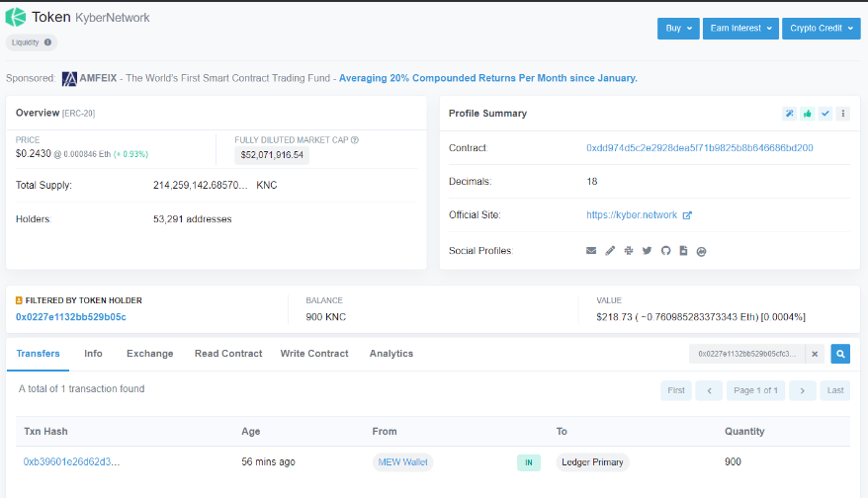
Task: Open the whitepaper document icon
Action: 684,251
